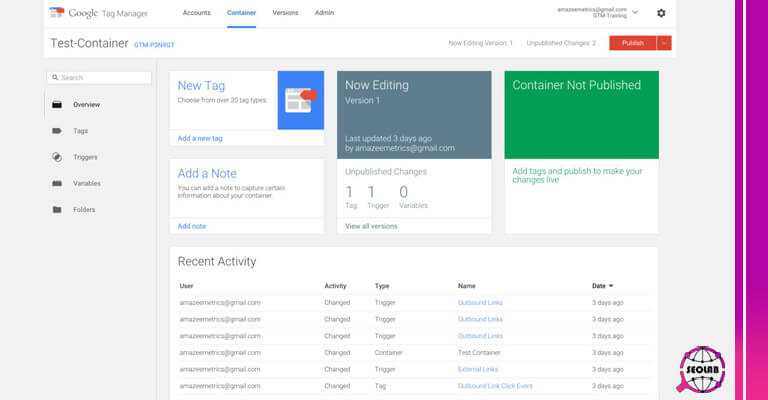
Task: Click the Variables icon in sidebar
Action: [x=57, y=183]
